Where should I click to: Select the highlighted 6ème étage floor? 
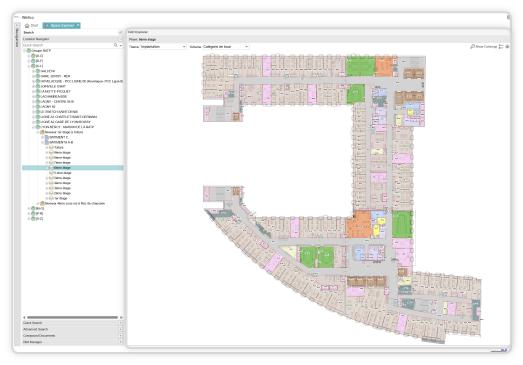coord(73,168)
